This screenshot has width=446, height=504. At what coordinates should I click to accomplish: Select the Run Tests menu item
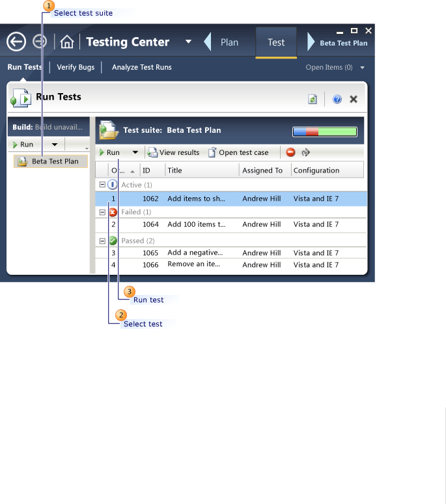click(x=25, y=67)
